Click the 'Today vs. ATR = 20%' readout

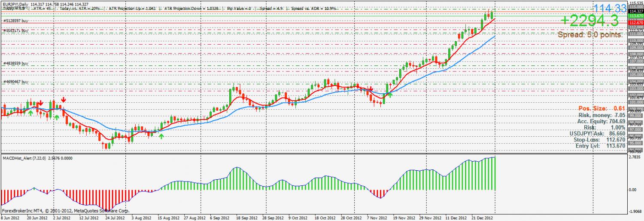point(79,9)
